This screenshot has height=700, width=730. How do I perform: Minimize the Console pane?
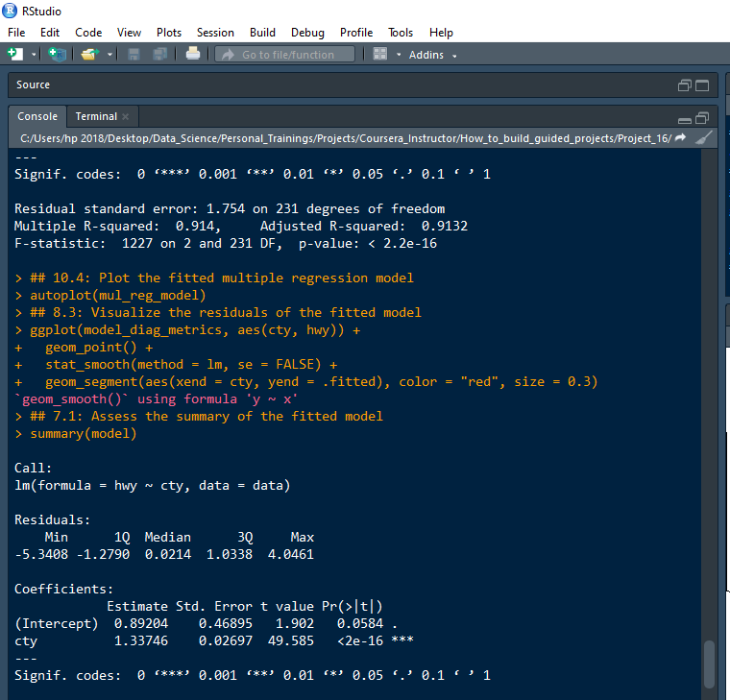pos(684,121)
